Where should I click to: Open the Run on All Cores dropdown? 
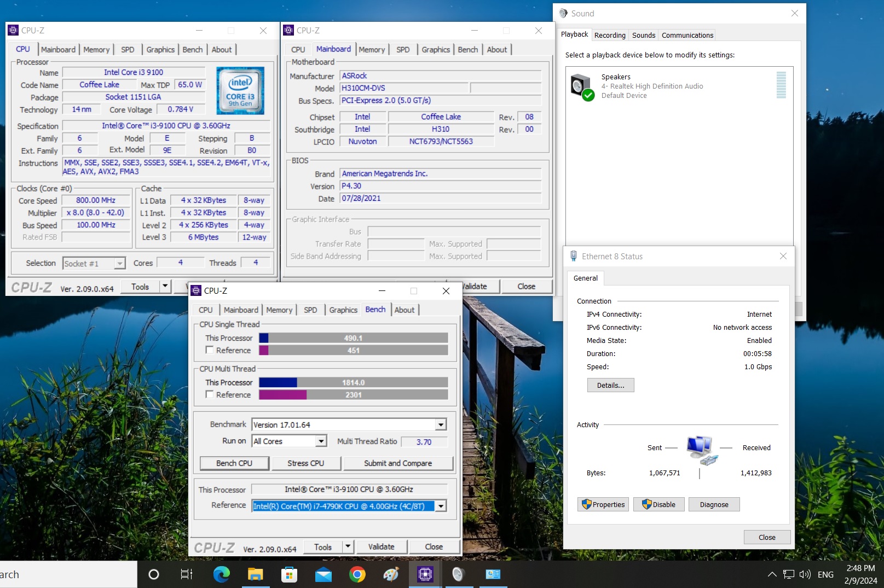[321, 441]
